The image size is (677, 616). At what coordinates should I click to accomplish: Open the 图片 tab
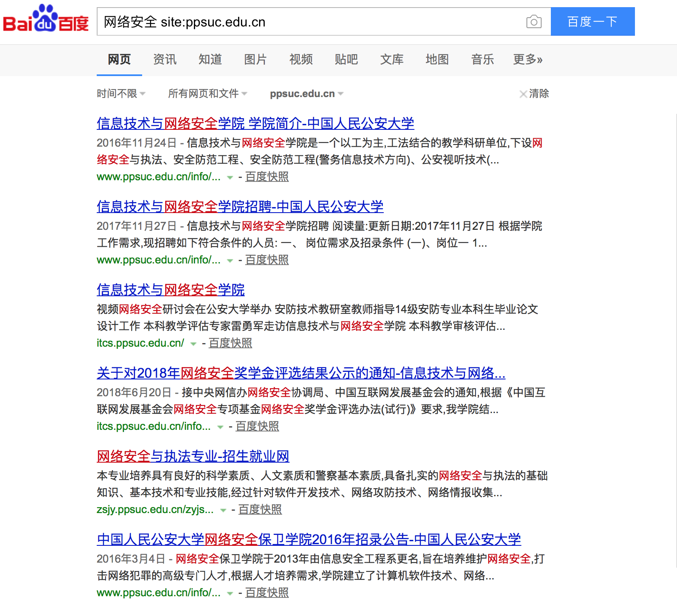(256, 59)
